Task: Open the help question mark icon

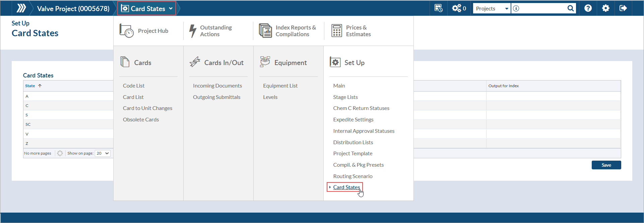Action: [x=588, y=8]
